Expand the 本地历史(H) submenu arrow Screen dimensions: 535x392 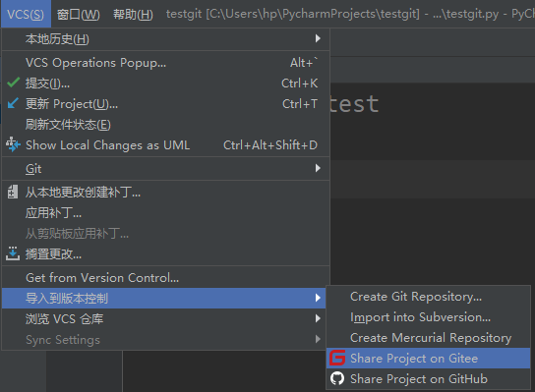point(318,38)
